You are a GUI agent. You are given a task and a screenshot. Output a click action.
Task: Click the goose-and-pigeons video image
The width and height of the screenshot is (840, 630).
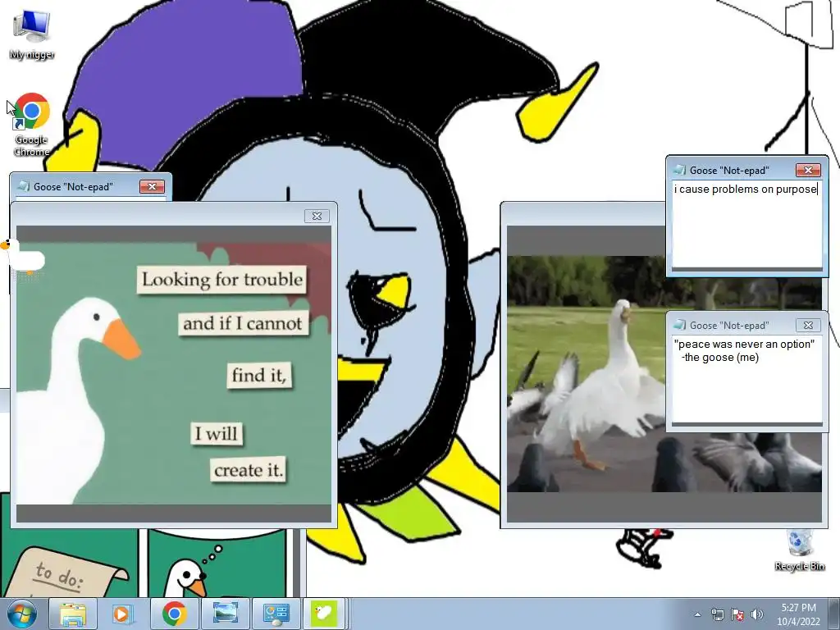(586, 373)
